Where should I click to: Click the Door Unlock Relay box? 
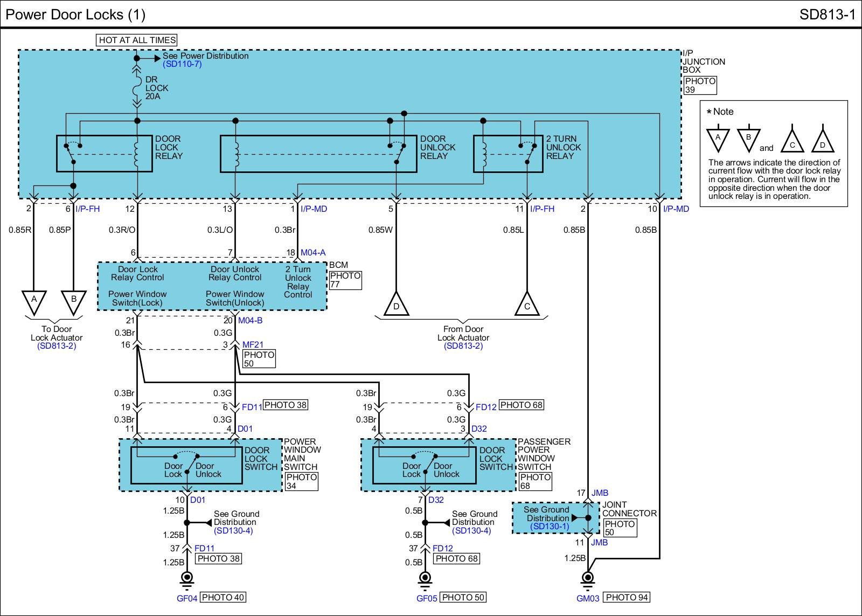pyautogui.click(x=318, y=154)
